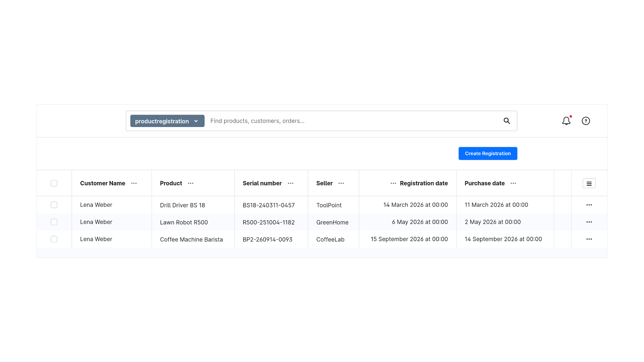Image resolution: width=644 pixels, height=362 pixels.
Task: Open Seller column options dots
Action: [x=341, y=183]
